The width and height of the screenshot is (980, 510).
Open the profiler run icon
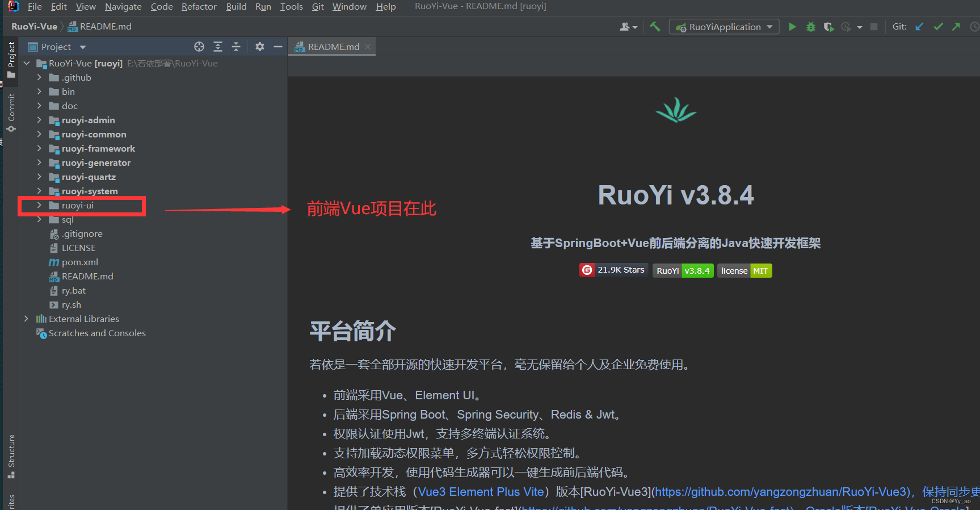pyautogui.click(x=846, y=27)
